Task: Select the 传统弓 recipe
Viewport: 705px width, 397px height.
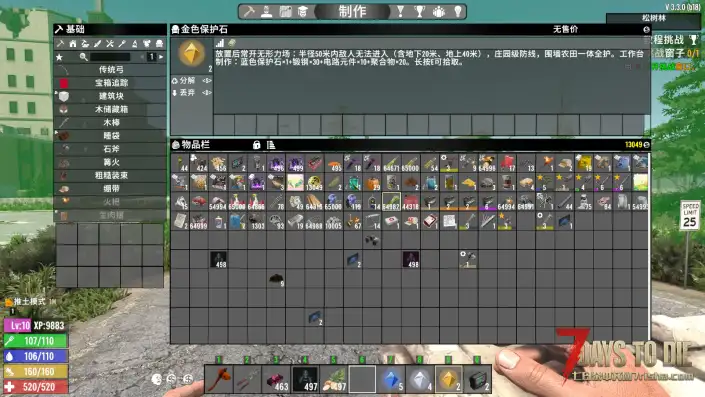Action: click(110, 70)
